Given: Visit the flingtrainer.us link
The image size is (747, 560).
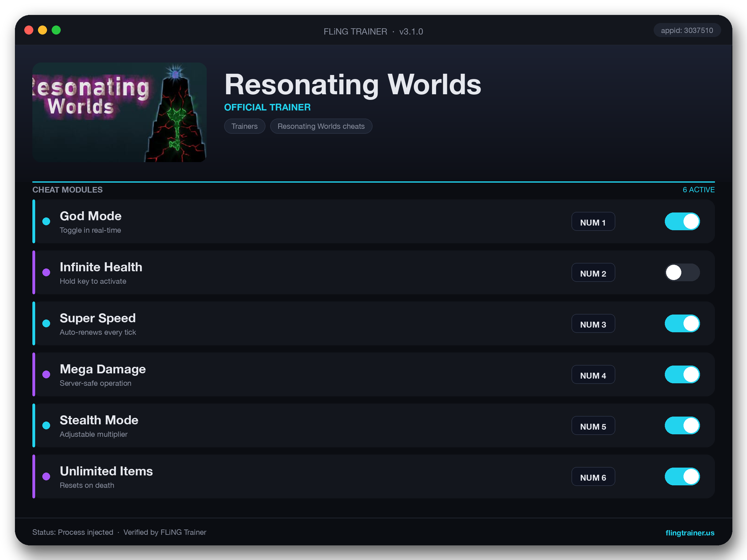Looking at the screenshot, I should pos(690,533).
